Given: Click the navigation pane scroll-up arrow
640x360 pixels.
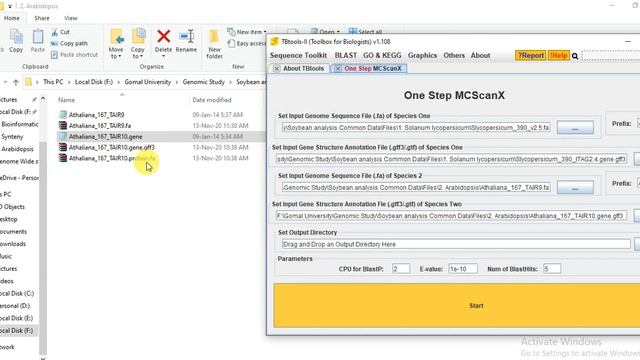Looking at the screenshot, I should pos(43,98).
